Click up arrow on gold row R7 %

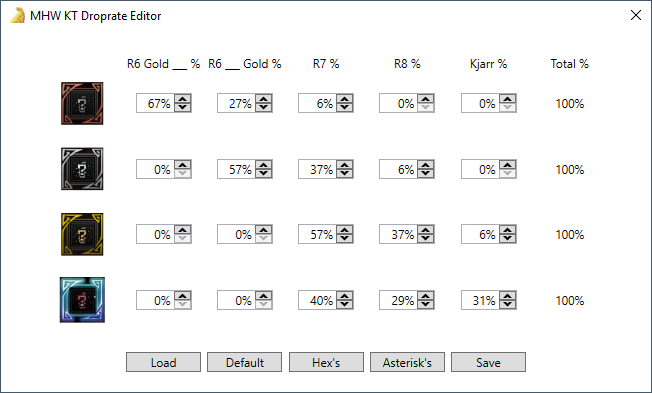click(x=345, y=230)
